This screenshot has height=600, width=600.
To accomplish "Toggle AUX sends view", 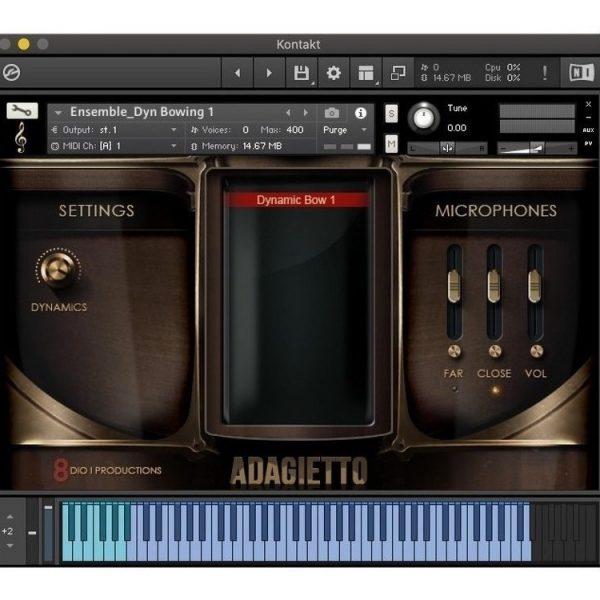I will pyautogui.click(x=588, y=130).
